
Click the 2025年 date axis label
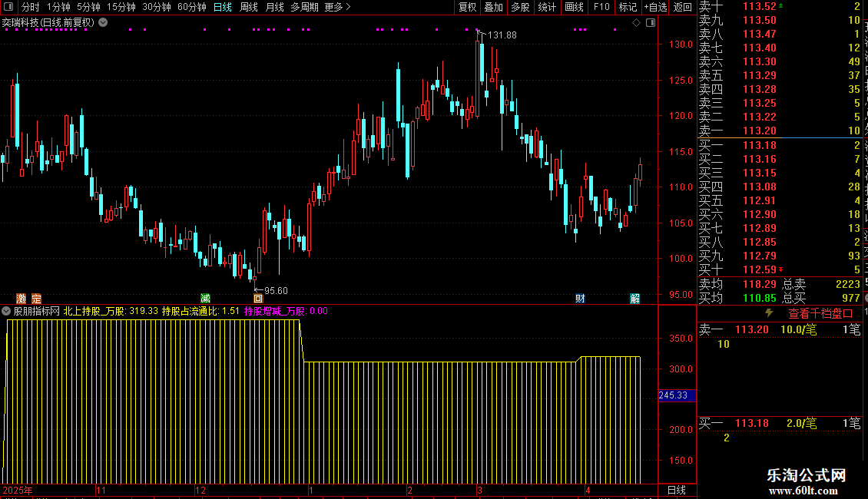pyautogui.click(x=18, y=490)
